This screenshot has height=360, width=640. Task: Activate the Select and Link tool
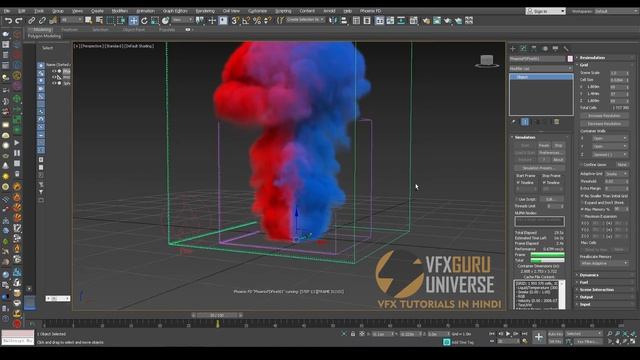coord(31,20)
